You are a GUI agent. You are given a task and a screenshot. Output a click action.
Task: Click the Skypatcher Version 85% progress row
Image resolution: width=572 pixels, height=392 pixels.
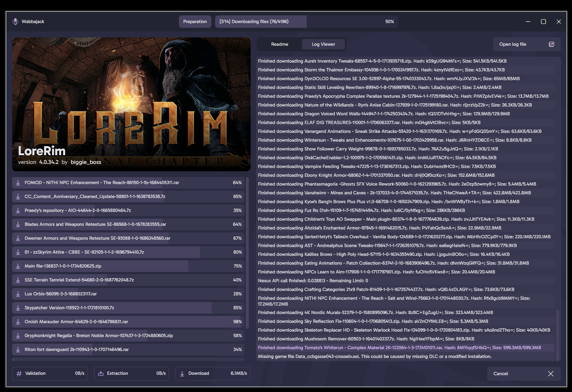(128, 308)
